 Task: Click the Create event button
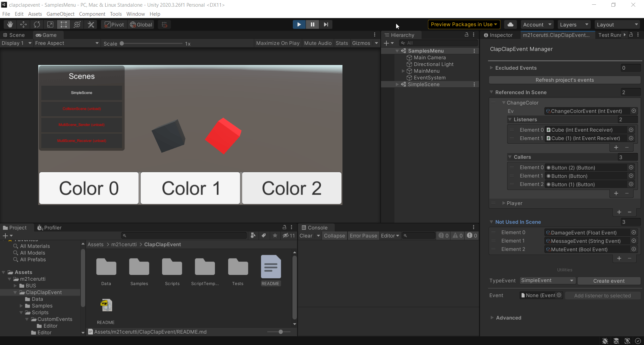(x=609, y=281)
